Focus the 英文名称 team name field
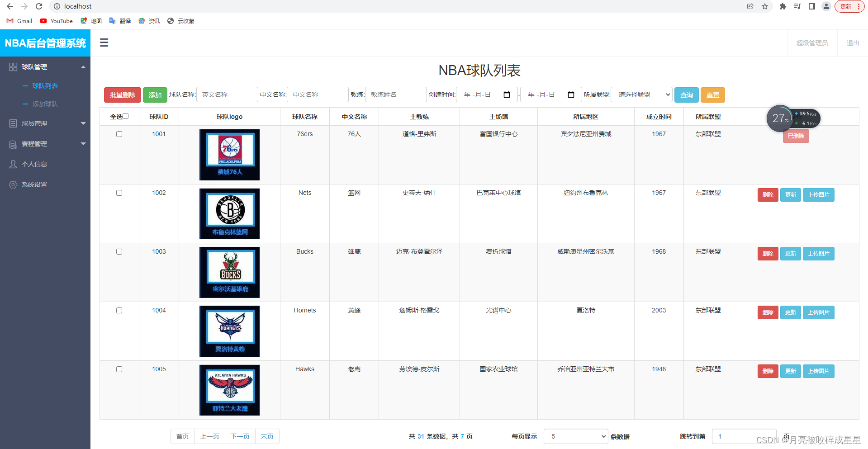Screen dimensions: 868x449 [x=227, y=95]
